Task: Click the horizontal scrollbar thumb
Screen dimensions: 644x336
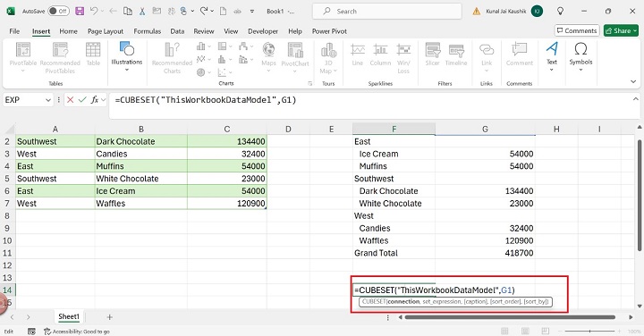Action: pos(510,317)
